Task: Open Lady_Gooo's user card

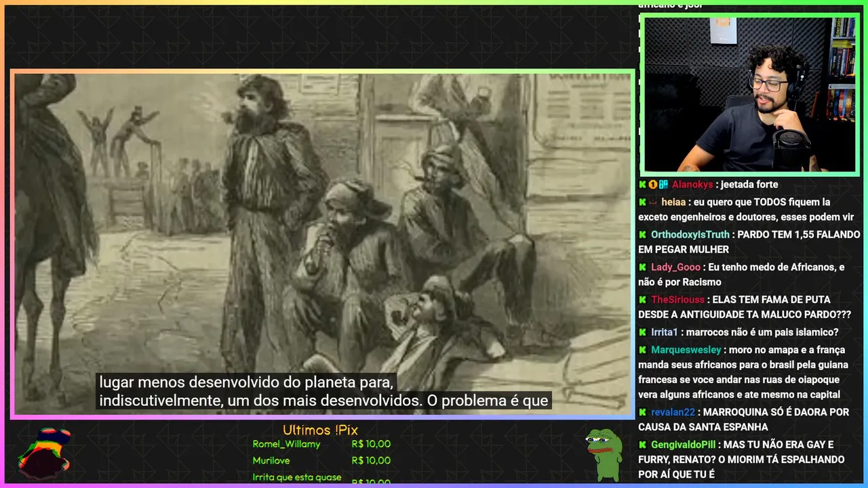Action: click(x=675, y=267)
